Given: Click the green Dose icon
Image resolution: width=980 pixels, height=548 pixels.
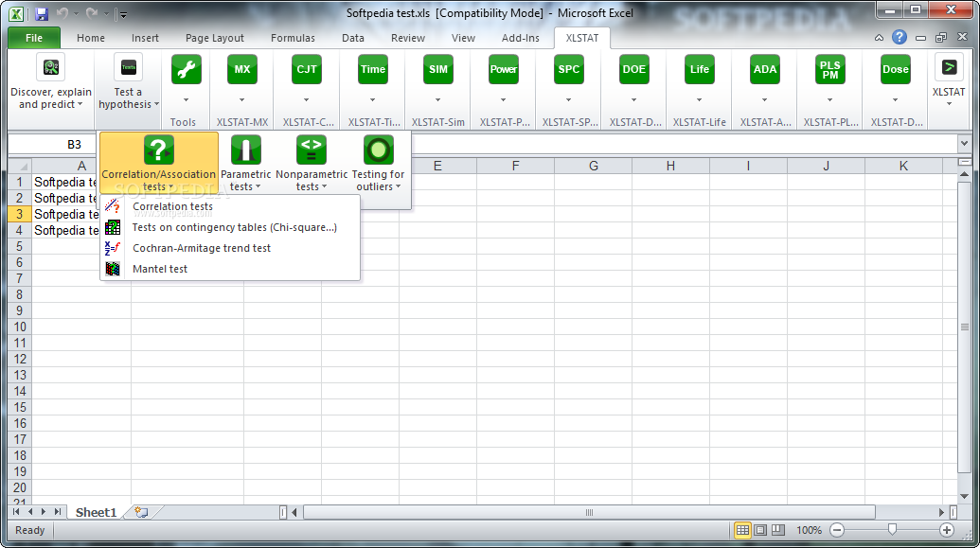Looking at the screenshot, I should click(895, 69).
